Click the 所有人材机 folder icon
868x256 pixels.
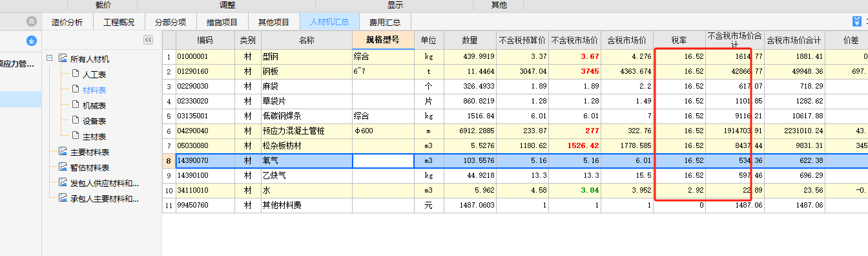point(63,59)
